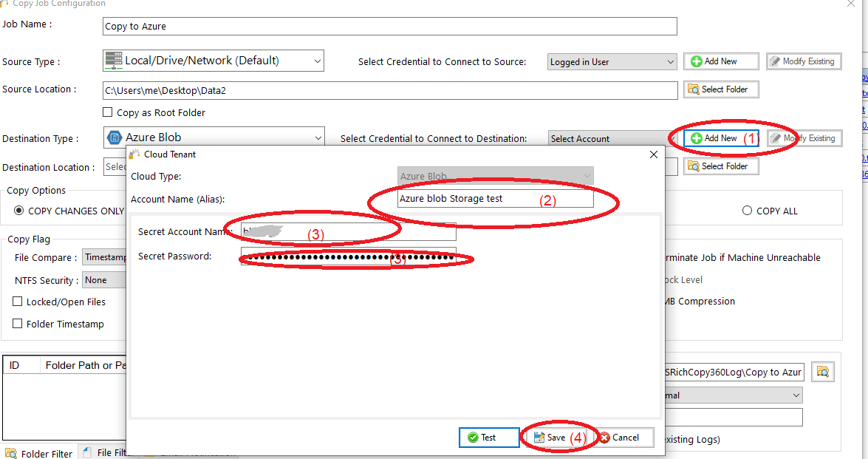Viewport: 868px width, 459px height.
Task: Click the Azure Blob icon in Destination Type
Action: coord(115,137)
